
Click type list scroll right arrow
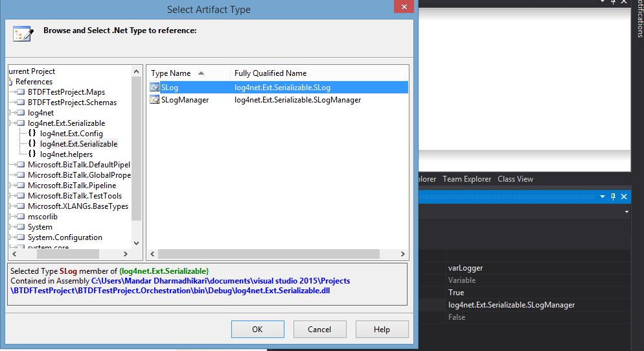tap(403, 254)
